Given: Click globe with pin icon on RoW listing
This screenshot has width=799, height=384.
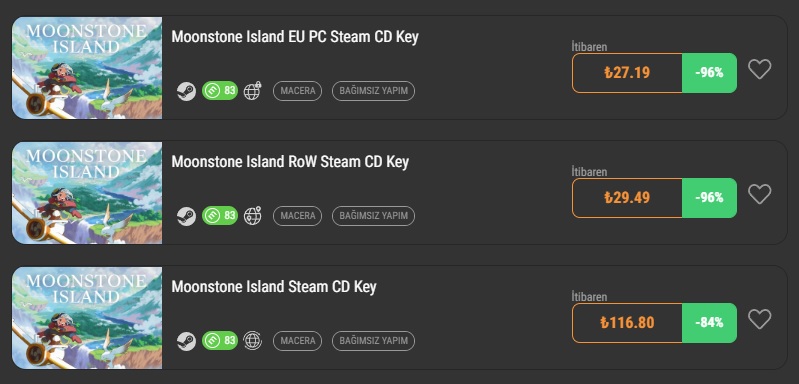Looking at the screenshot, I should [x=252, y=215].
